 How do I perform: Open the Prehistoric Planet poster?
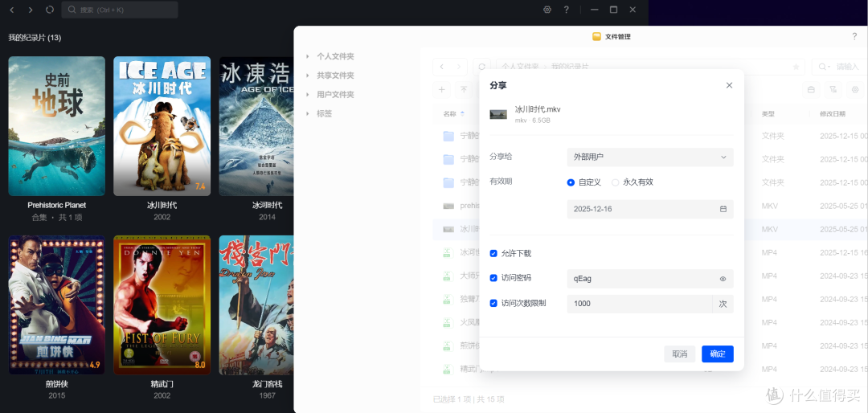pos(56,126)
